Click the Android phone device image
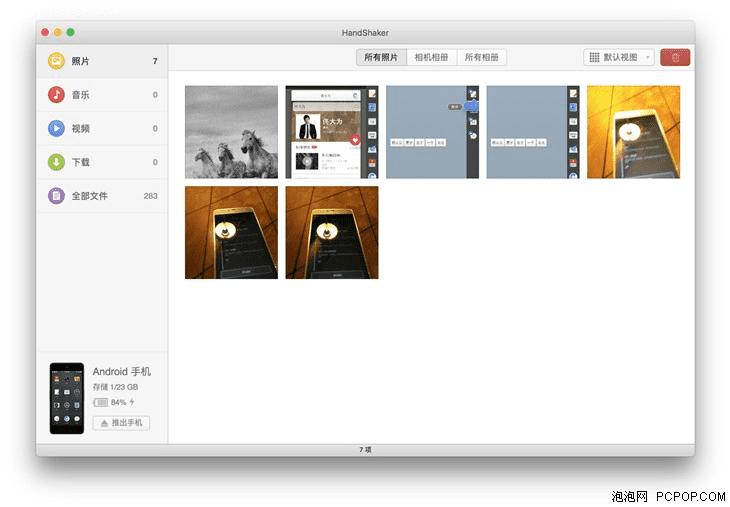This screenshot has width=730, height=507. tap(67, 398)
